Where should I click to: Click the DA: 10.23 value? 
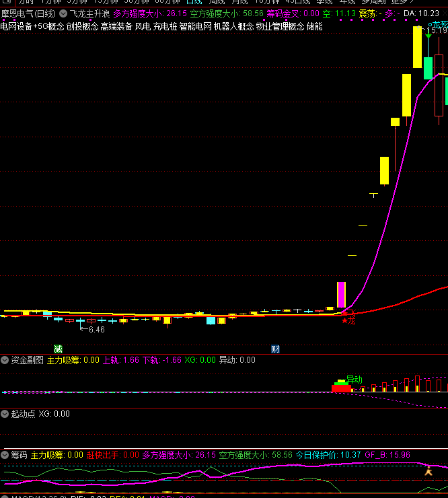click(x=421, y=13)
